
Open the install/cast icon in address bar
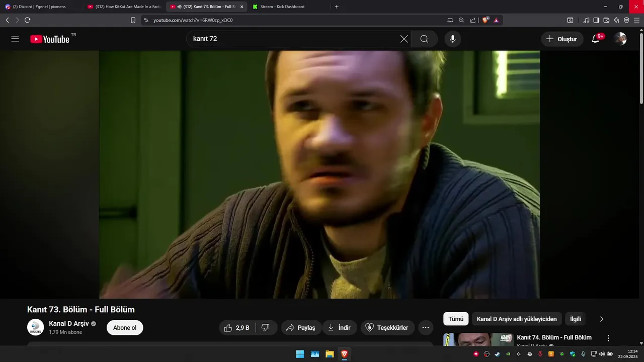(450, 20)
